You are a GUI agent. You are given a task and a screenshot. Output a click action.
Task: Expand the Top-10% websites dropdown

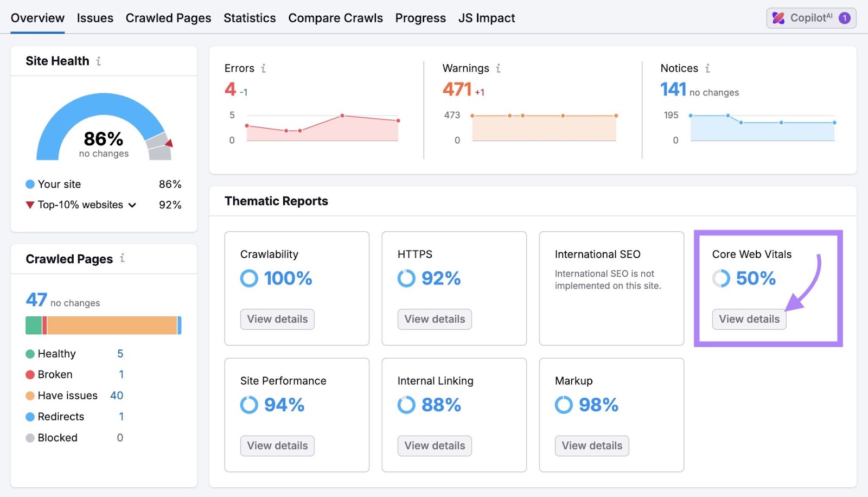pos(132,205)
